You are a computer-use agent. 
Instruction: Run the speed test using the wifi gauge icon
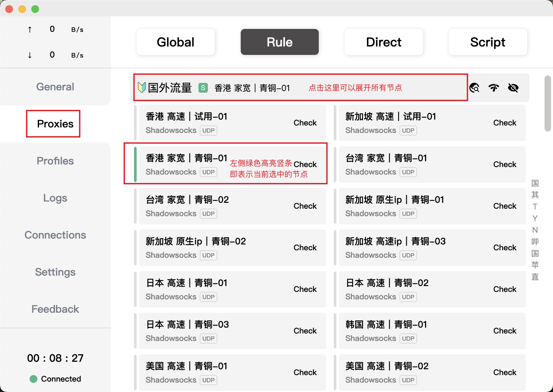click(x=494, y=88)
